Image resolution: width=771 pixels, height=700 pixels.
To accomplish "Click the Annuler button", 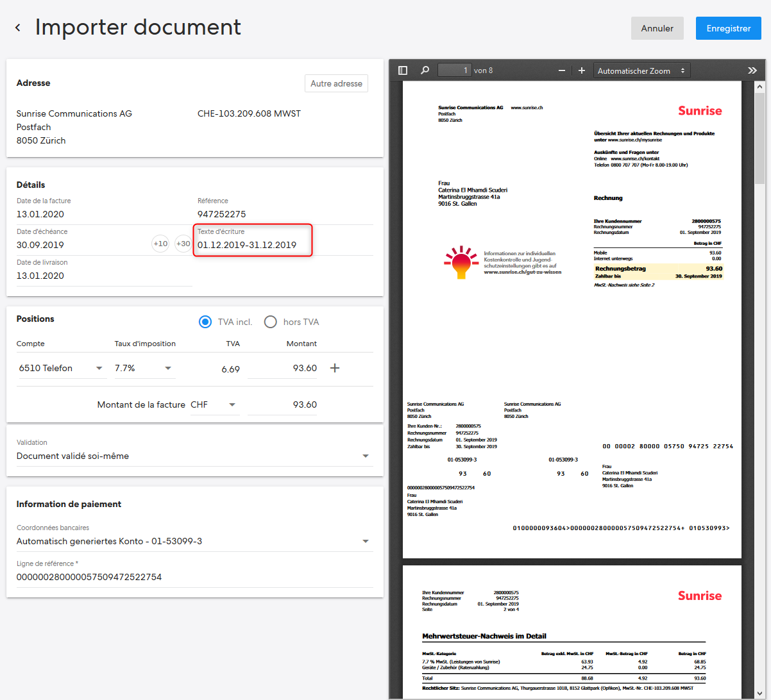I will coord(657,28).
